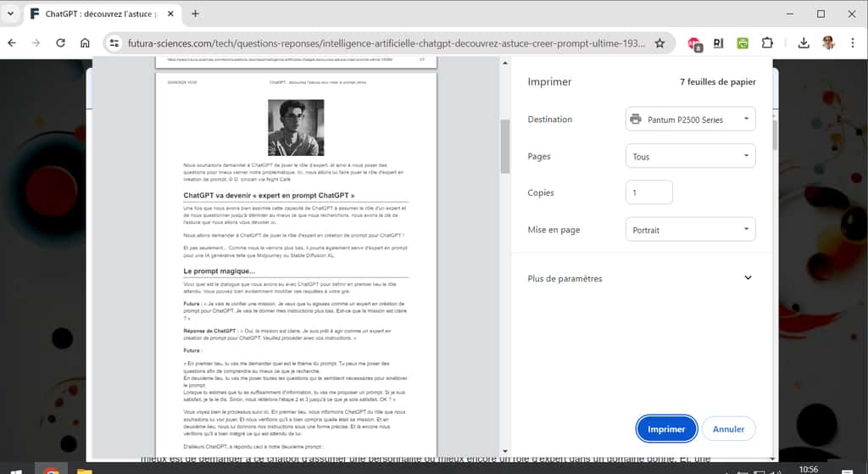Maximize the Chrome window
Screen dimensions: 868x474
pyautogui.click(x=821, y=14)
